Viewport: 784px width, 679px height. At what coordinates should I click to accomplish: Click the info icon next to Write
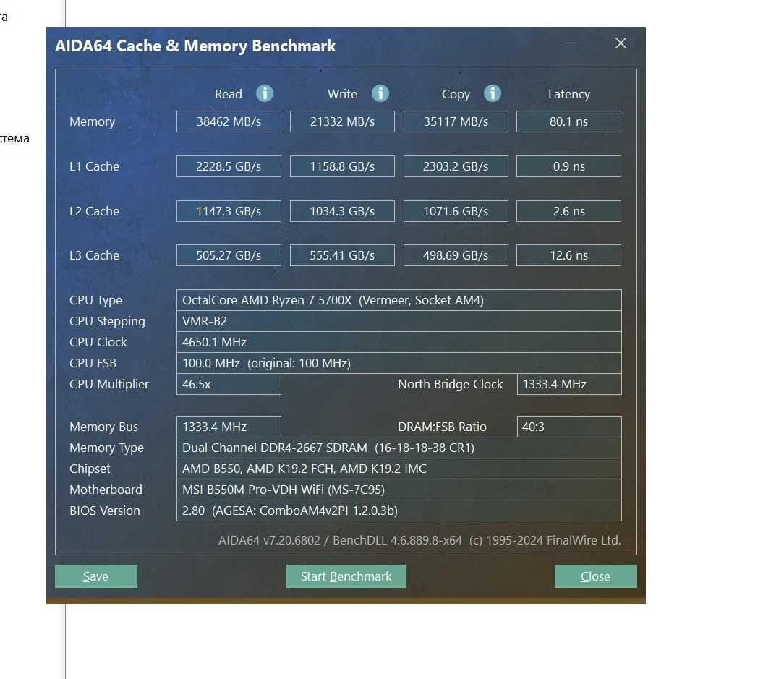click(x=380, y=93)
